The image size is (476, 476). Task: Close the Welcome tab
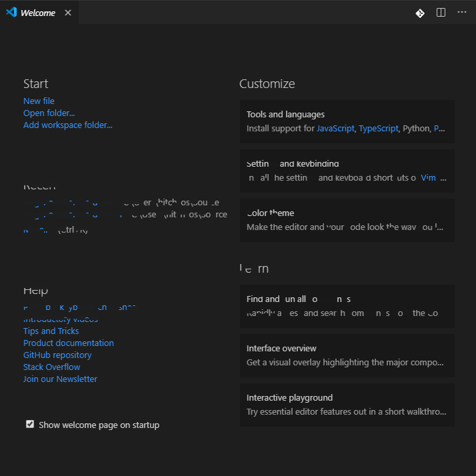(68, 13)
